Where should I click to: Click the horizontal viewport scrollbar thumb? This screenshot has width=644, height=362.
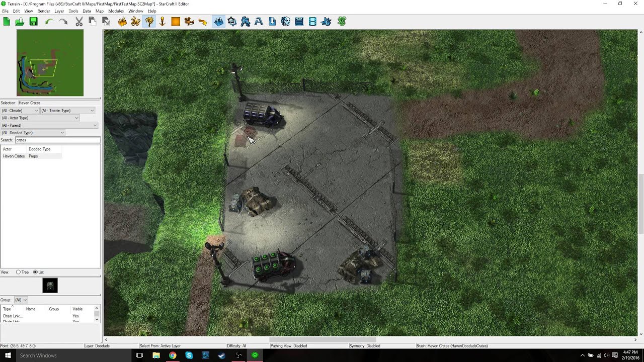[323, 340]
